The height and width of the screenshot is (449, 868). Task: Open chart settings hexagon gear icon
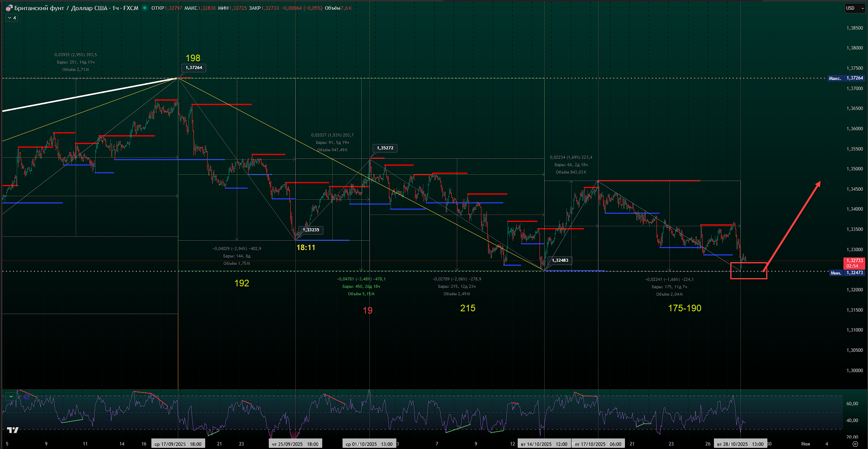coord(855,444)
